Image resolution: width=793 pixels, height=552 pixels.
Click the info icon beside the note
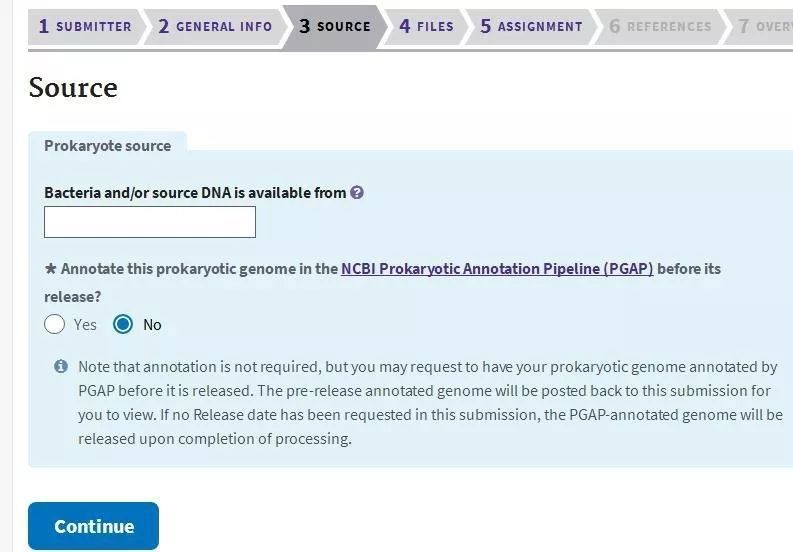click(61, 366)
